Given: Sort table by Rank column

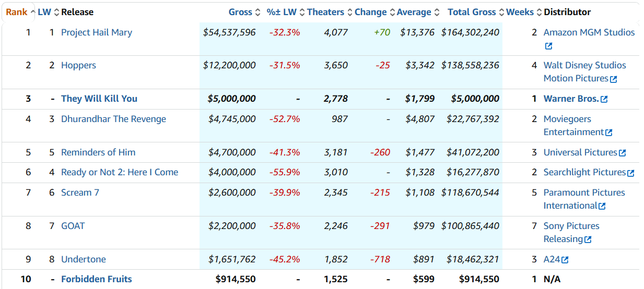Looking at the screenshot, I should (17, 12).
